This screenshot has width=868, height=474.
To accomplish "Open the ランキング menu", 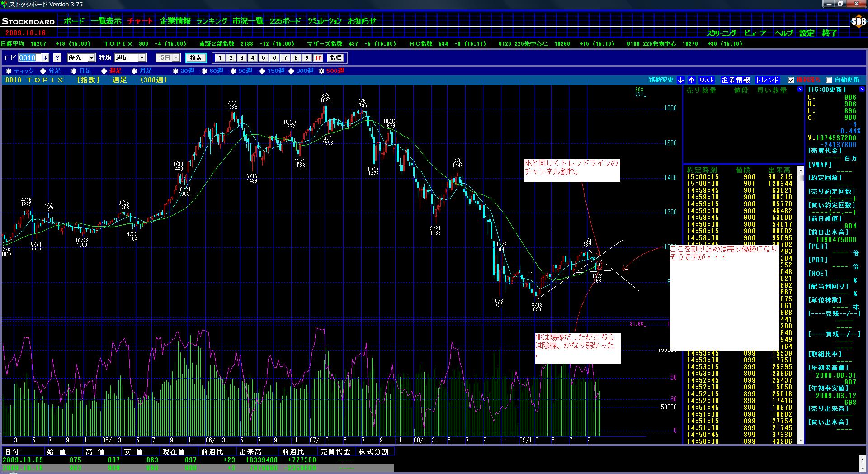I will click(x=212, y=21).
